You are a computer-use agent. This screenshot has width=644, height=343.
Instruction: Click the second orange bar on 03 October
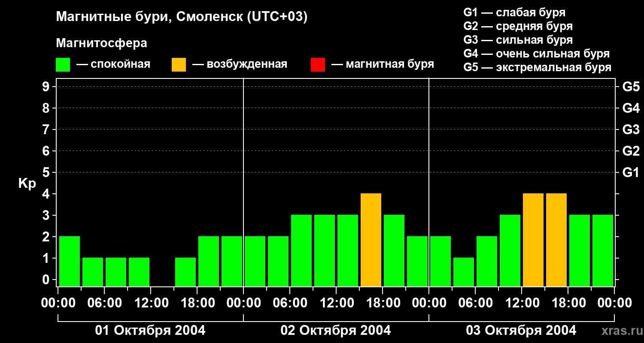click(556, 240)
